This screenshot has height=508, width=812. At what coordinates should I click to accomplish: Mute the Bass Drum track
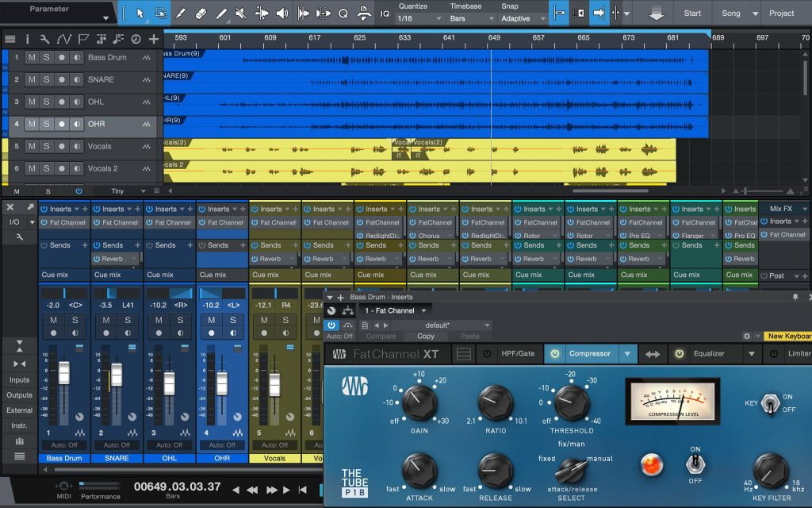32,57
